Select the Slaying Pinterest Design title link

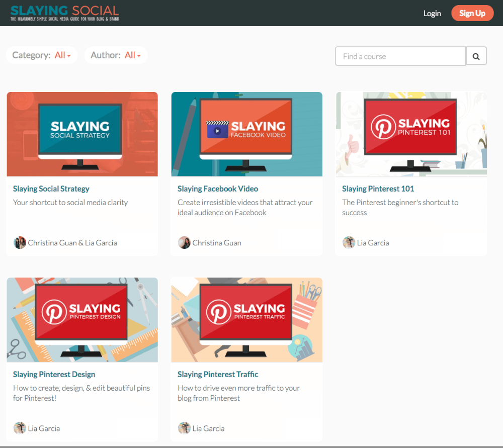pyautogui.click(x=54, y=374)
